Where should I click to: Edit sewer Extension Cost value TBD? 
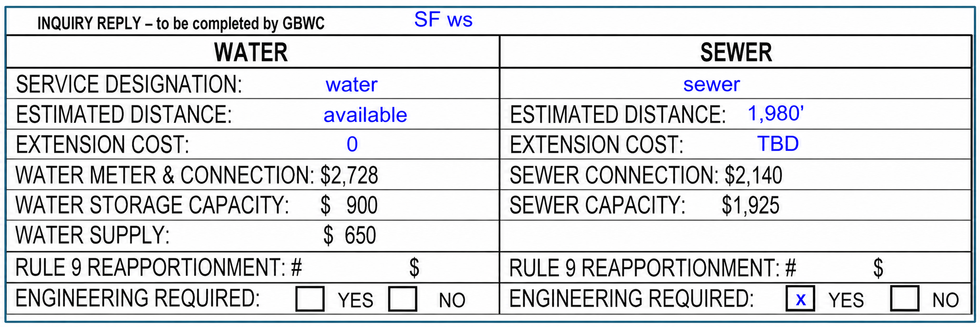click(778, 144)
